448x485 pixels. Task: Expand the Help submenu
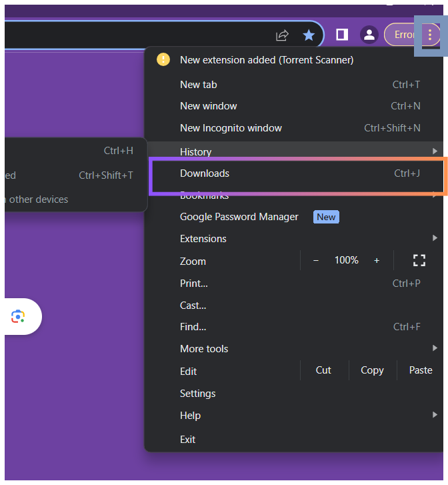click(x=294, y=416)
